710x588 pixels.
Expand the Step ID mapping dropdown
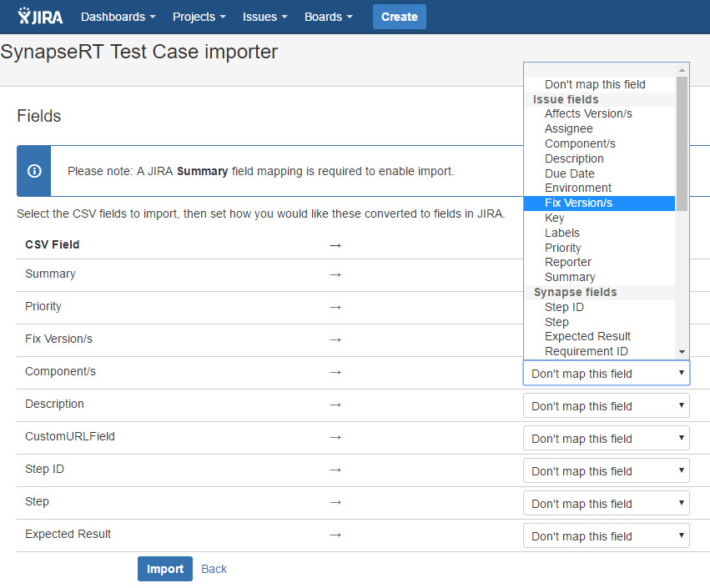coord(606,471)
